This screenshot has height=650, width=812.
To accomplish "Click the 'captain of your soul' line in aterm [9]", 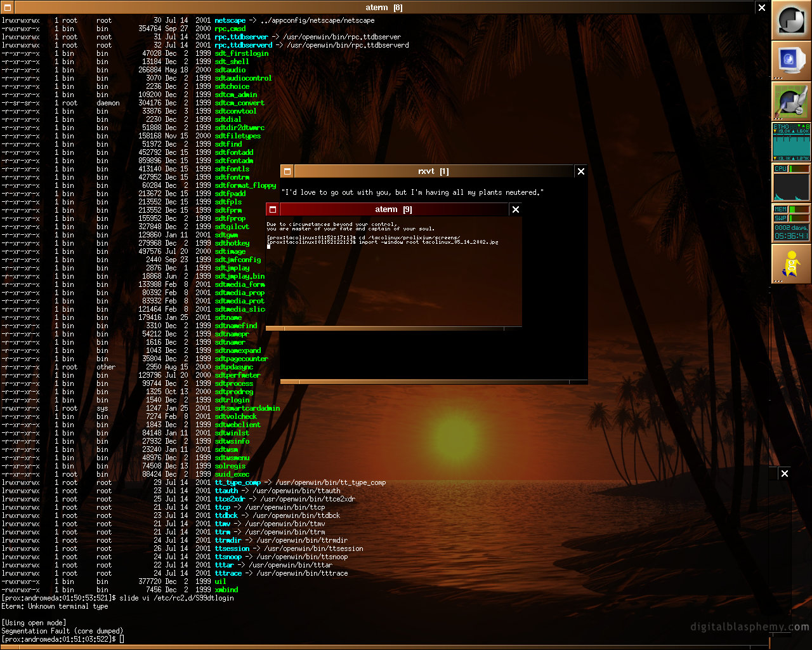I will coord(351,229).
